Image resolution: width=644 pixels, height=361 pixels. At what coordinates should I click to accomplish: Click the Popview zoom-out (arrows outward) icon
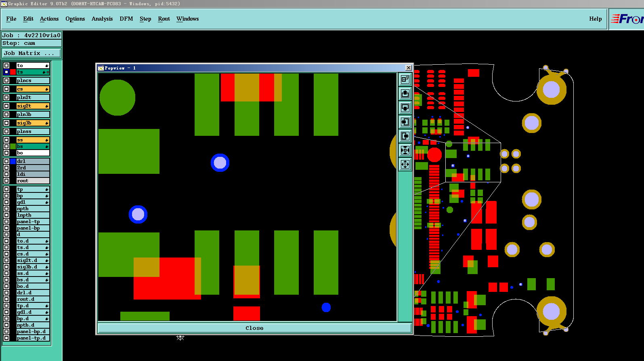tap(405, 164)
